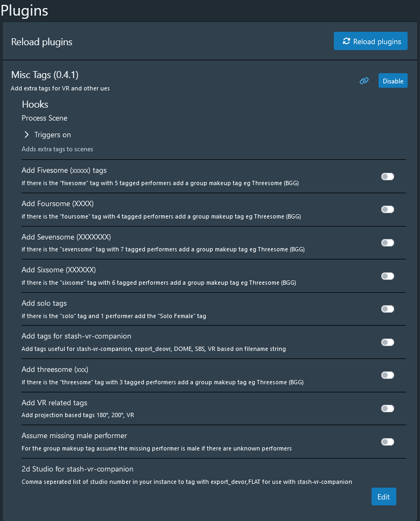Click the 2d Studio for stash-vr-companion label
This screenshot has height=521, width=420.
click(78, 469)
